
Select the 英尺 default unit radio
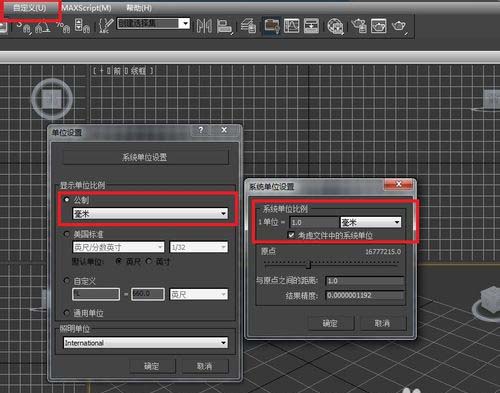[118, 261]
